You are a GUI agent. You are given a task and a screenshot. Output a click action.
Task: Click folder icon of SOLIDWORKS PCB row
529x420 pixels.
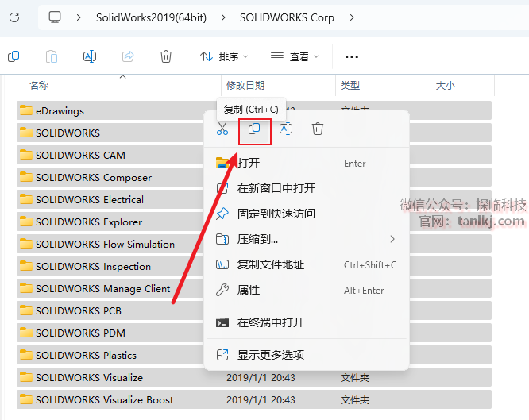26,310
